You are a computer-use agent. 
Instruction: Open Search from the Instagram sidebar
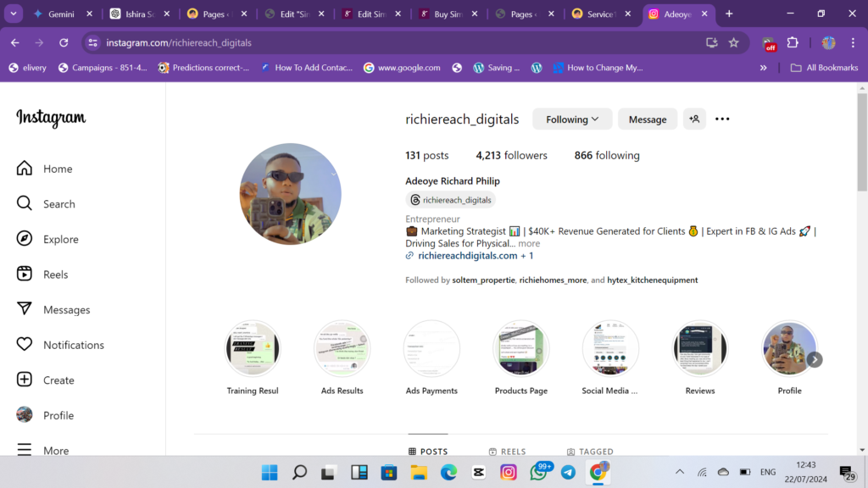[25, 204]
